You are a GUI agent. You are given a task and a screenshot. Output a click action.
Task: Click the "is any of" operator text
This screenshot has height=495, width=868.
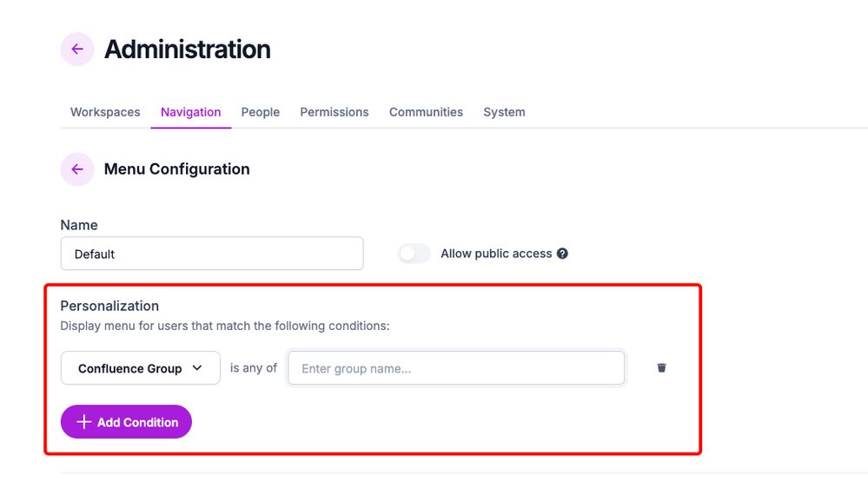pos(254,368)
